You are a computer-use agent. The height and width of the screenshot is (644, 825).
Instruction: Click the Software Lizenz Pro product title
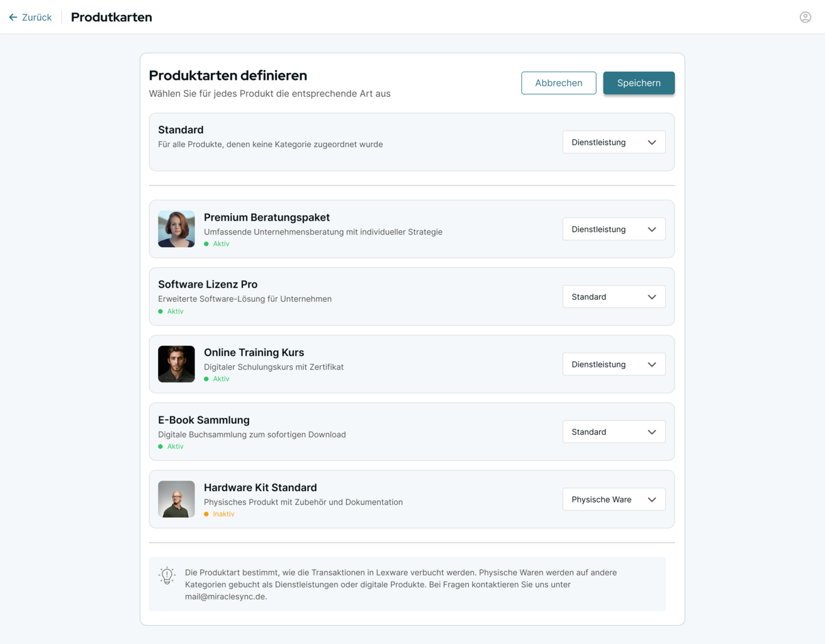click(x=208, y=284)
